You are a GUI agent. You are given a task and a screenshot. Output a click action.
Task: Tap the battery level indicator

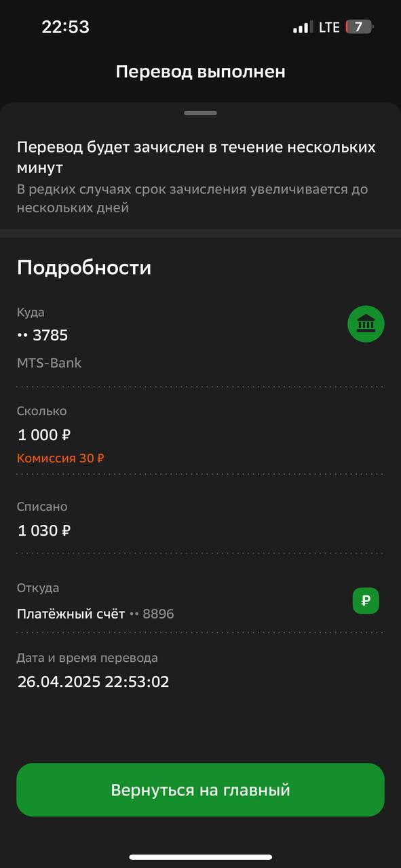(360, 27)
